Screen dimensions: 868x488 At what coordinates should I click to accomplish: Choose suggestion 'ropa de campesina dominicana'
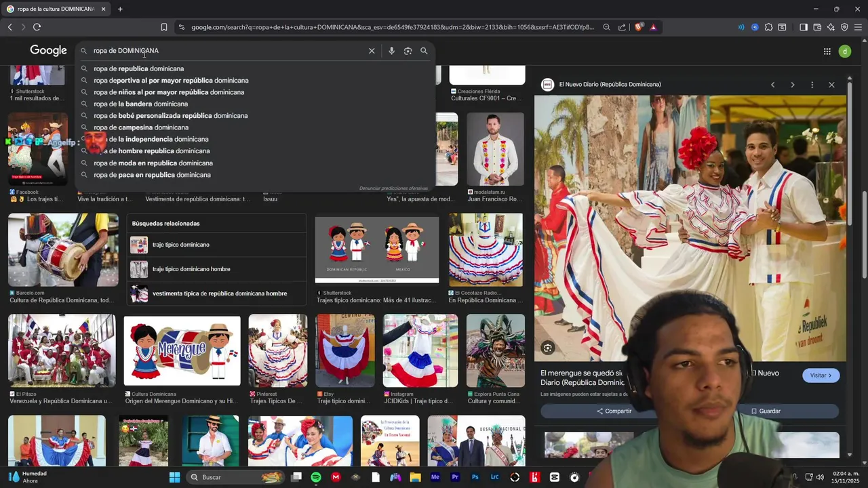(141, 127)
